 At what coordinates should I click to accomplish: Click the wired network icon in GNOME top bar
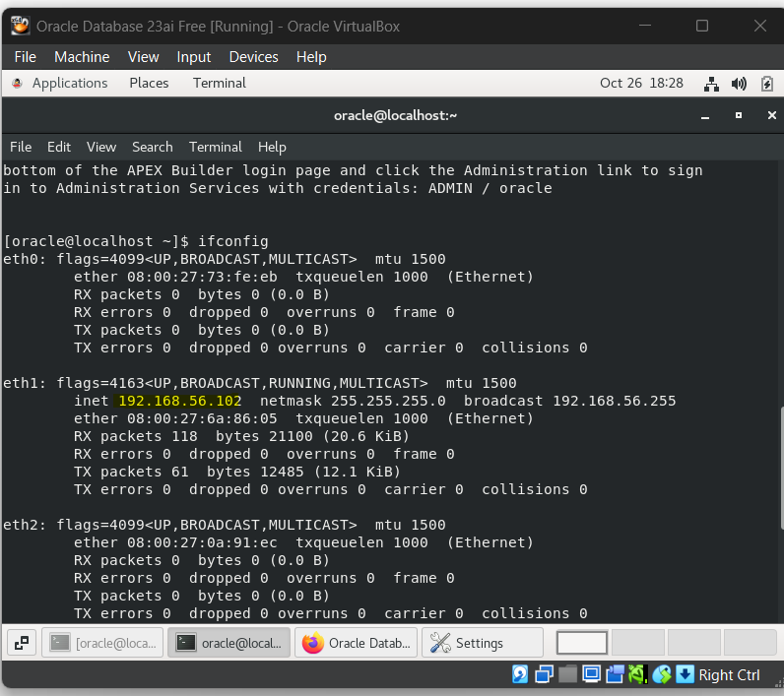coord(712,84)
